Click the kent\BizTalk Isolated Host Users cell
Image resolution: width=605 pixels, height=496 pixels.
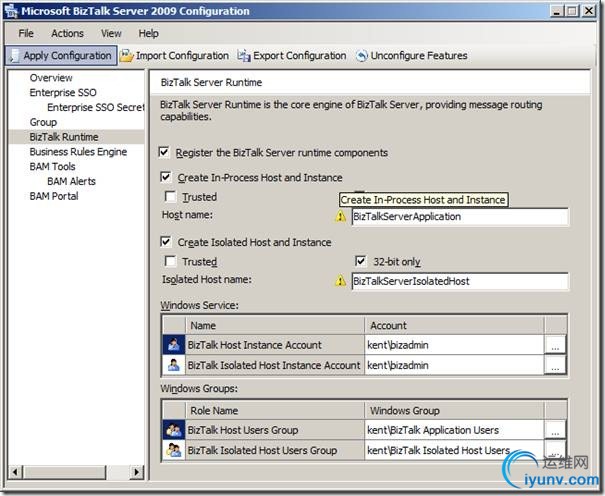[454, 450]
